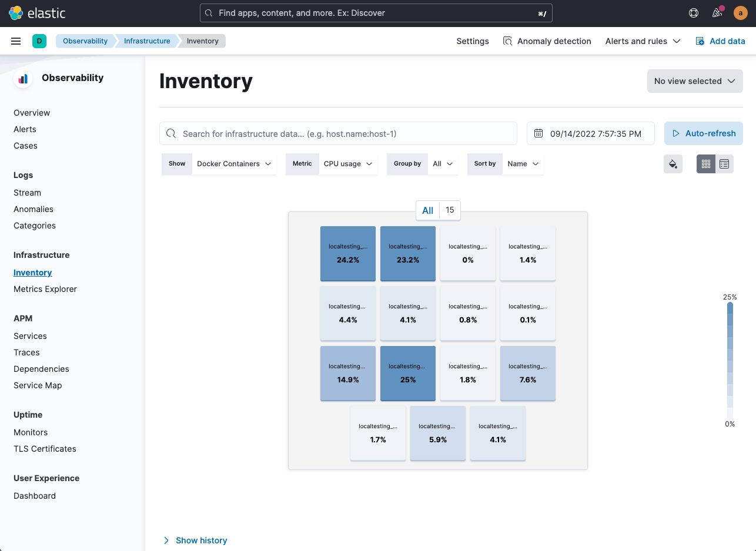
Task: Select the container tile with 4.4%
Action: [x=348, y=314]
